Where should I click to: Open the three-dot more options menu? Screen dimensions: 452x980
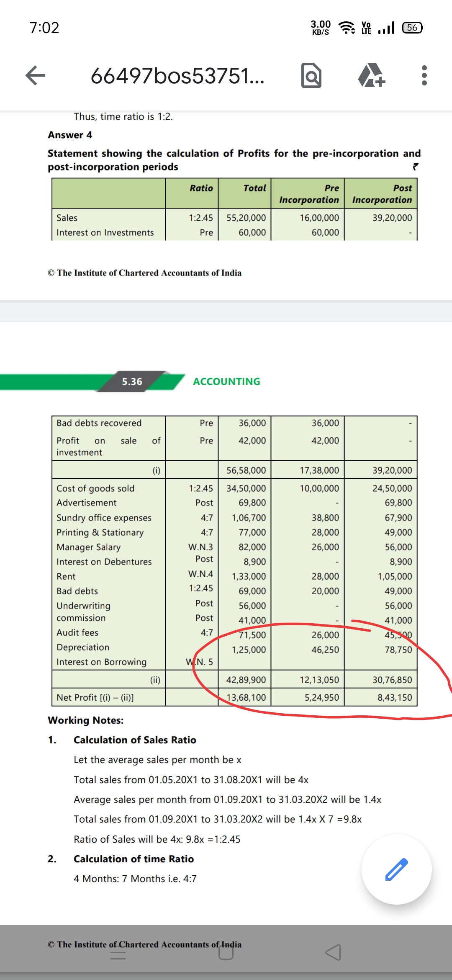click(x=424, y=75)
